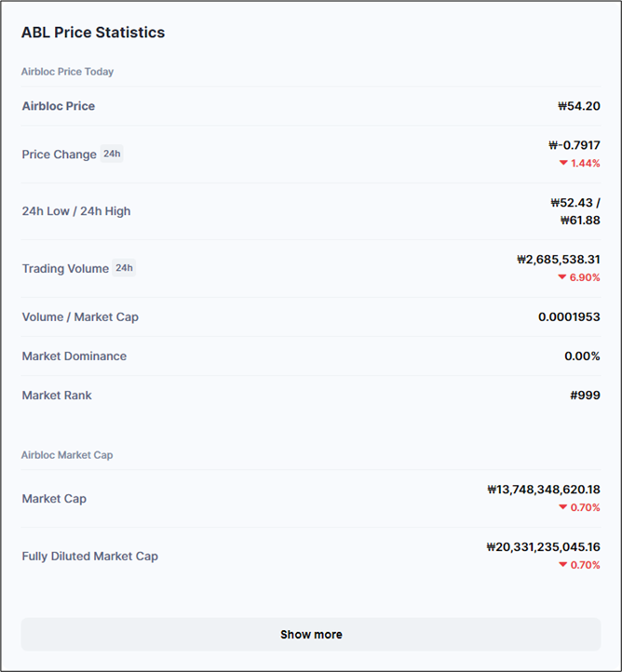The height and width of the screenshot is (672, 622).
Task: Click the Fully Diluted Market Cap label
Action: tap(90, 556)
